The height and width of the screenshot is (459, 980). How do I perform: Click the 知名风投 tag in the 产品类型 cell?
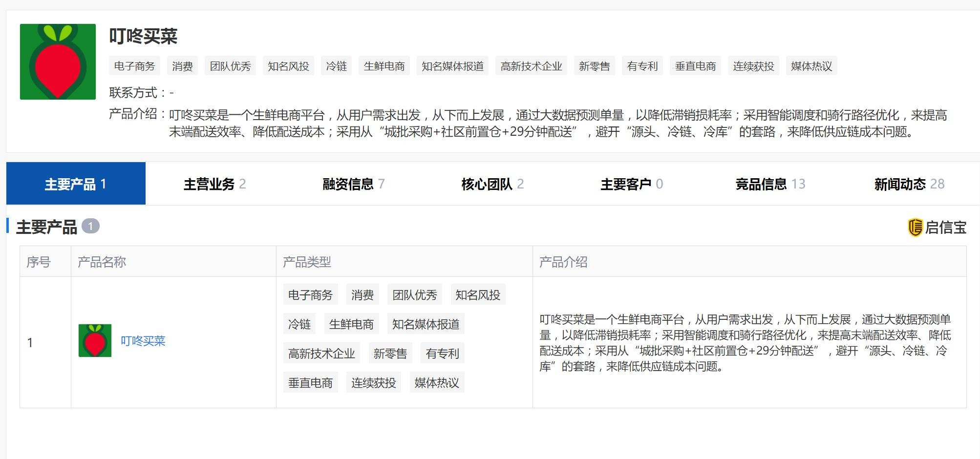pyautogui.click(x=478, y=295)
